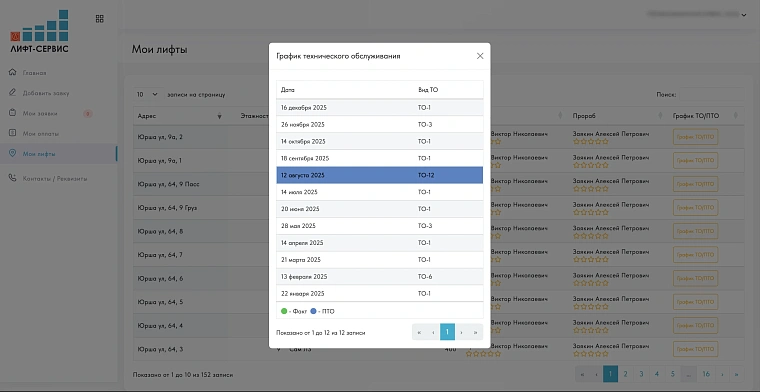Open График ТО/ПТО for Юрша ул, 64, 3
The image size is (760, 392).
(x=696, y=349)
